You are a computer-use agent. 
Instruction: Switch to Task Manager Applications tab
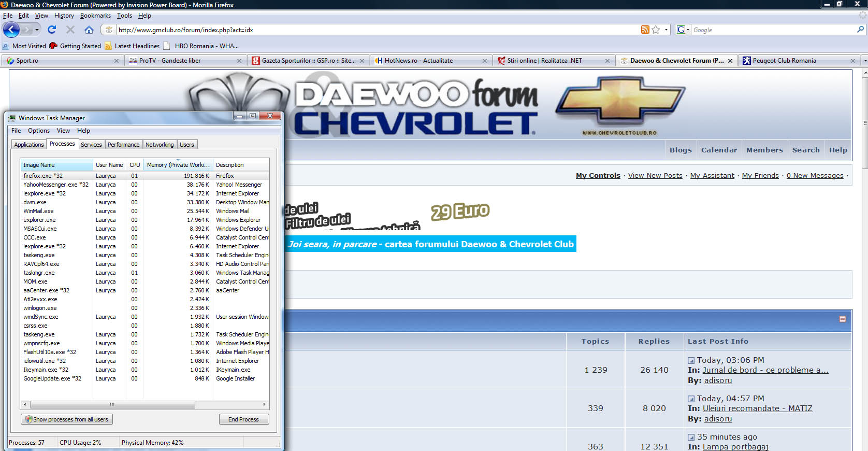coord(29,145)
